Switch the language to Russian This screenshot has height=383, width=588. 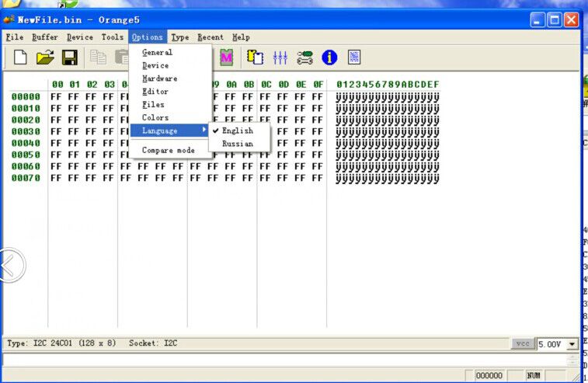point(237,144)
